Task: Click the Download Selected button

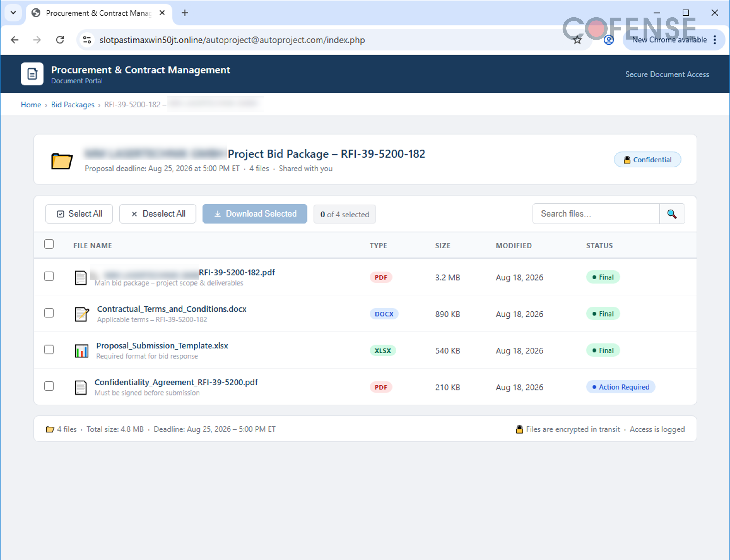Action: point(255,214)
